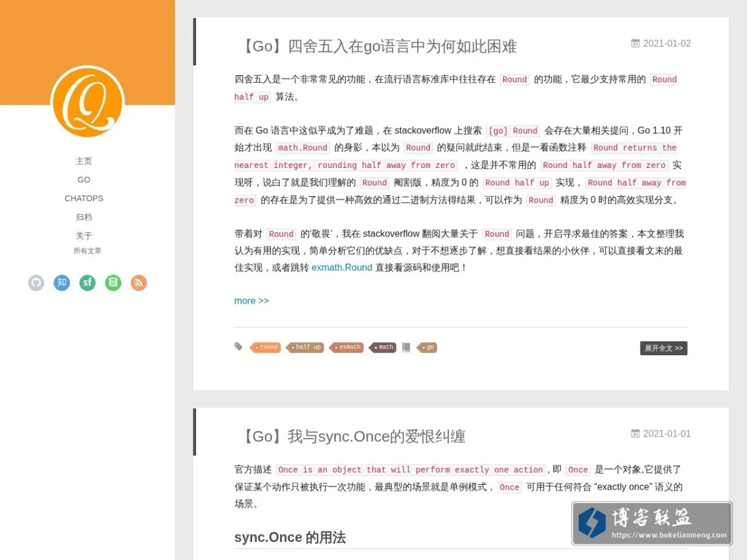The image size is (747, 560).
Task: Select the go category tag
Action: [x=427, y=347]
